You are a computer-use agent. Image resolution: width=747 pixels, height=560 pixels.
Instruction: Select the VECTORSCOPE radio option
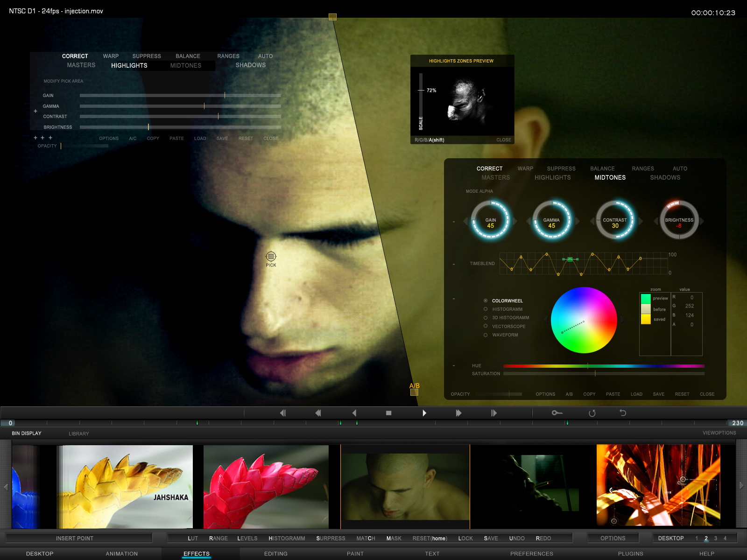click(486, 326)
